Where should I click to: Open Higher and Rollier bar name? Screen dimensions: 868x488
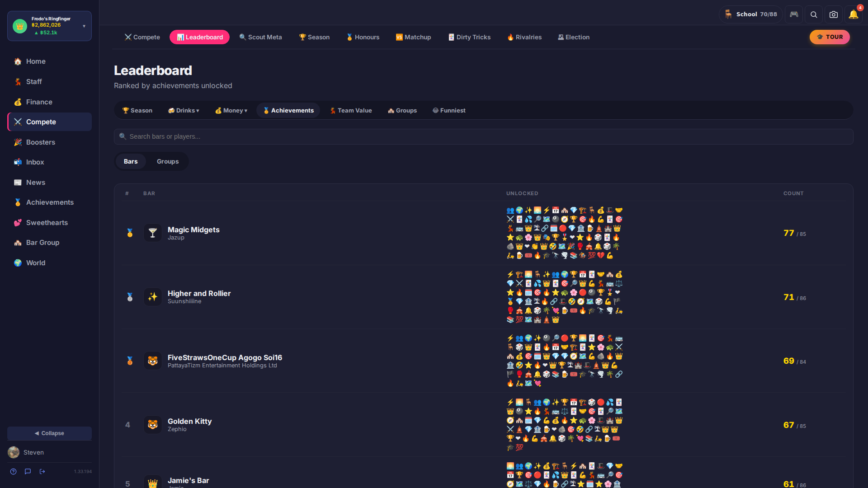199,293
